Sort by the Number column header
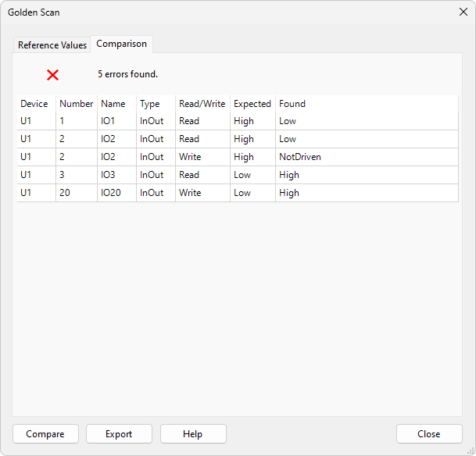 [x=76, y=104]
